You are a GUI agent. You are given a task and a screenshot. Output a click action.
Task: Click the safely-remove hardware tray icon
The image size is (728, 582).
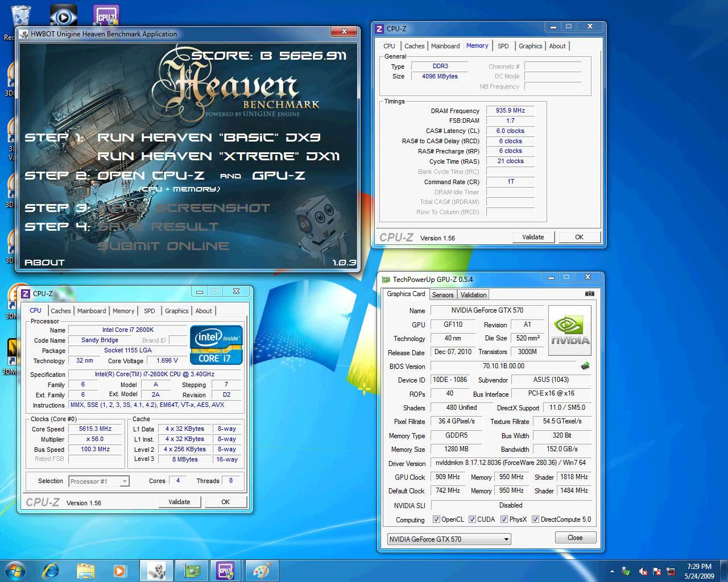[x=626, y=571]
